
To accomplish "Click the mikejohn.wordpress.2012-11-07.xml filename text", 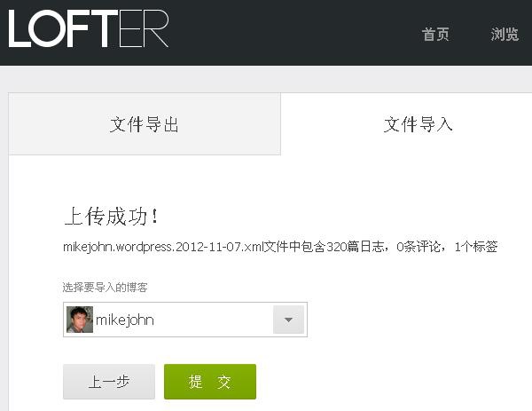I will 163,247.
